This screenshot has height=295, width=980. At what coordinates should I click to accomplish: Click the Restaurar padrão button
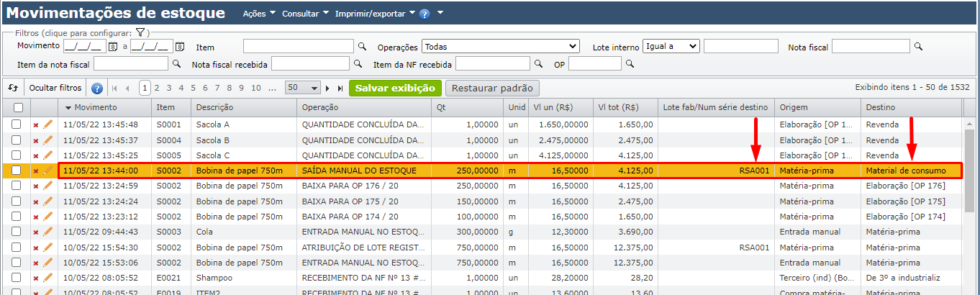click(x=492, y=88)
